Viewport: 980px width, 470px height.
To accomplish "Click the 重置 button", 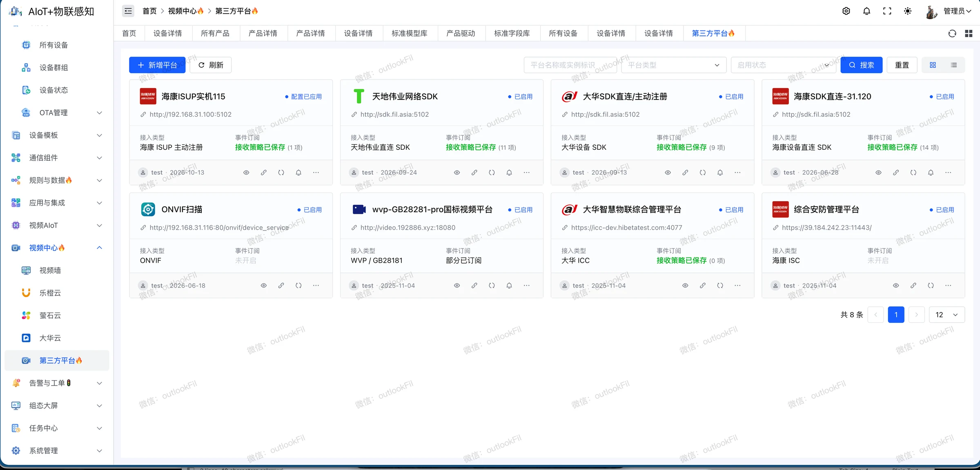I will click(902, 65).
